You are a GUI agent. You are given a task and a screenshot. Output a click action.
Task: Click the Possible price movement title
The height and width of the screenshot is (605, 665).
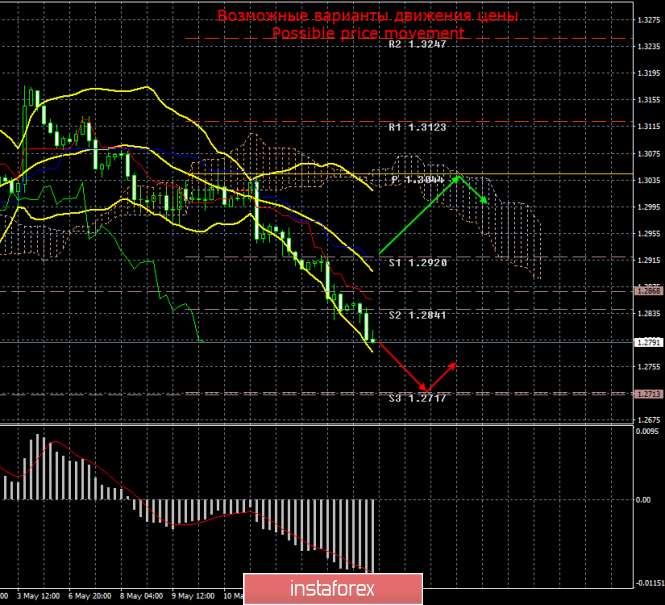pos(368,33)
